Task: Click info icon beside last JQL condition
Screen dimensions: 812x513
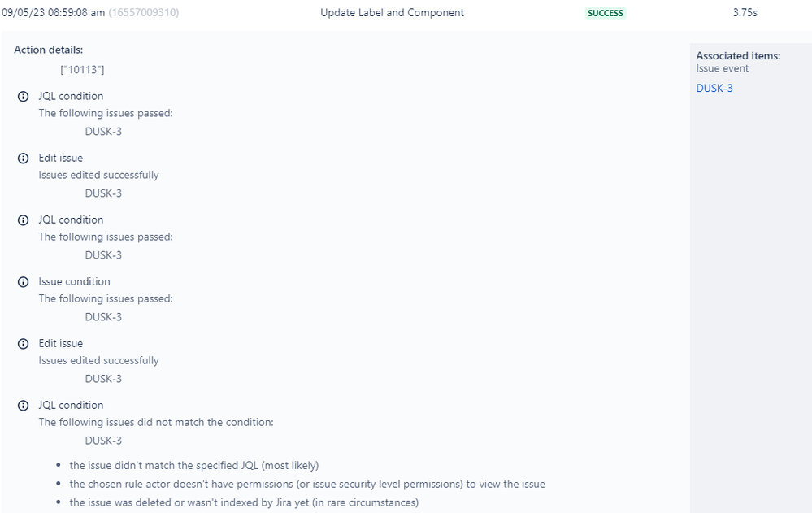Action: [x=24, y=406]
